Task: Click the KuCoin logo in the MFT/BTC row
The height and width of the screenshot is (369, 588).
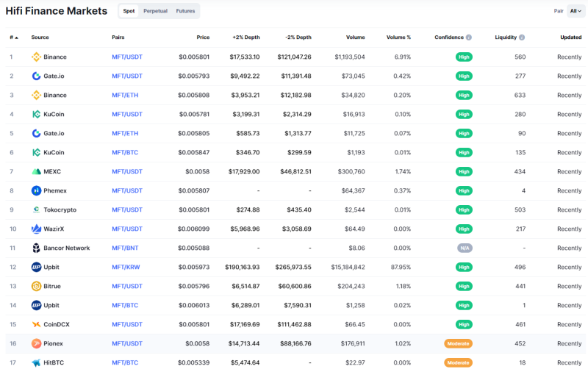Action: click(36, 153)
